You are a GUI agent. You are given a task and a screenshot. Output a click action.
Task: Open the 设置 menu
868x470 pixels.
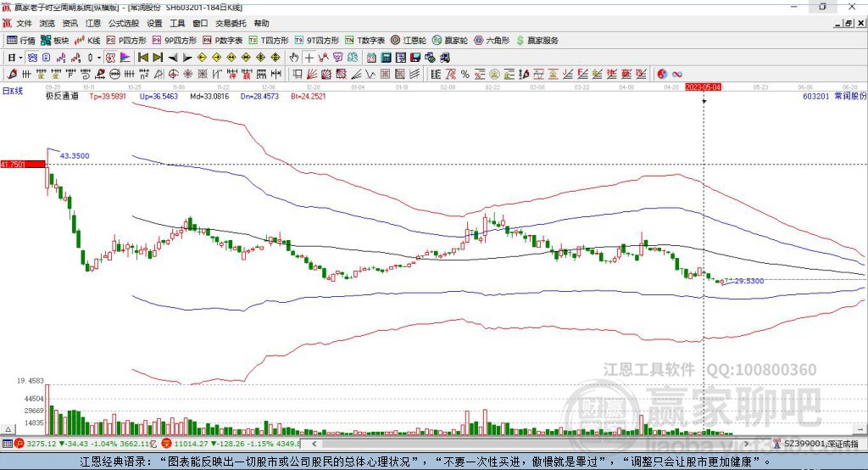click(154, 23)
